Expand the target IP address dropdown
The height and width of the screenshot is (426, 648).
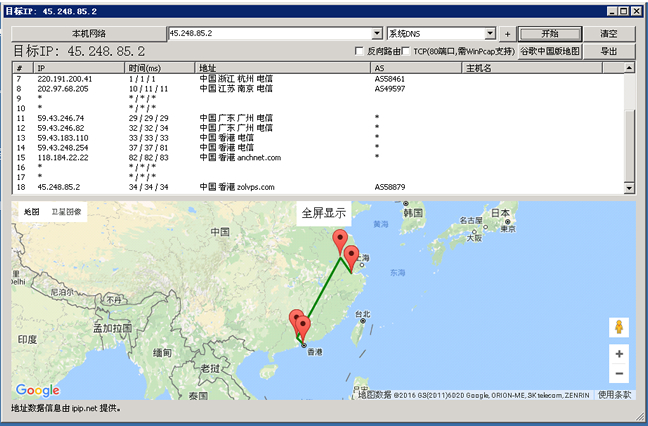click(x=377, y=34)
